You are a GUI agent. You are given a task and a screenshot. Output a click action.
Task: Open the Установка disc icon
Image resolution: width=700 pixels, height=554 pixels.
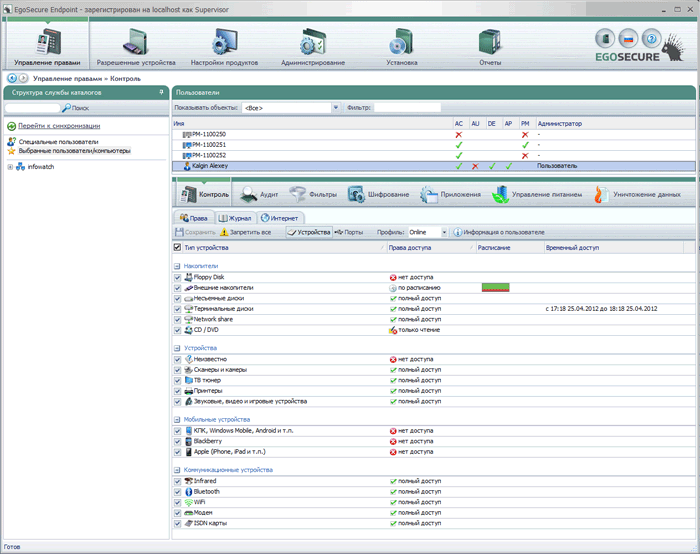coord(401,42)
